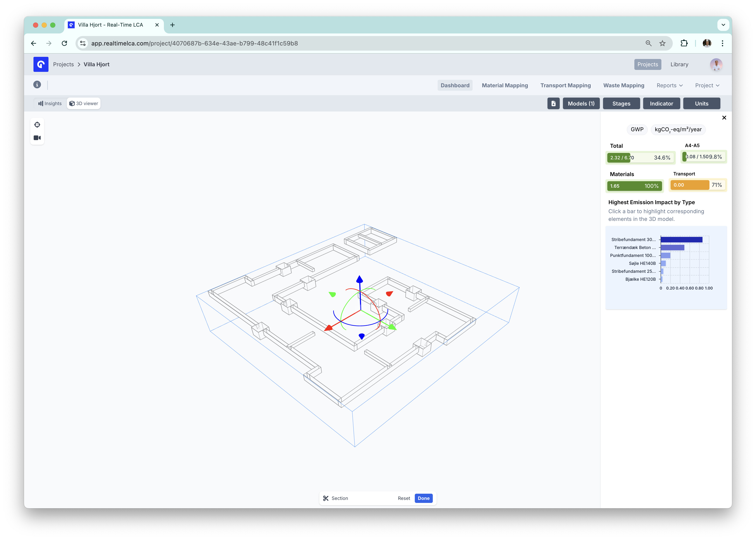Close the GWP results side panel
This screenshot has width=756, height=540.
[724, 118]
